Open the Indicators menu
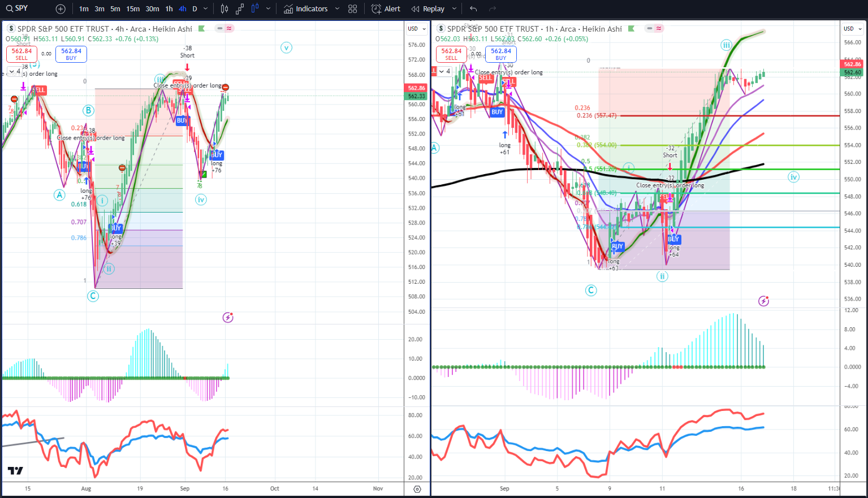868x498 pixels. coord(306,9)
